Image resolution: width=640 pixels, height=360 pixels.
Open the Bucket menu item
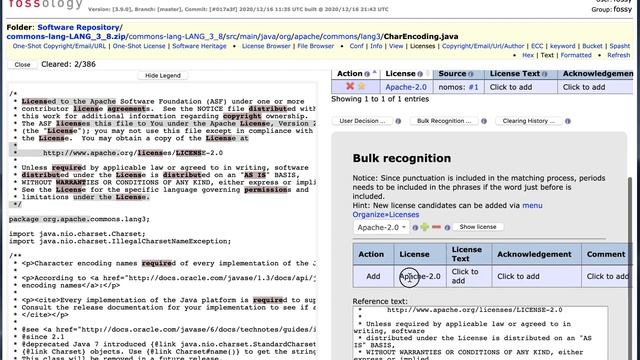592,46
